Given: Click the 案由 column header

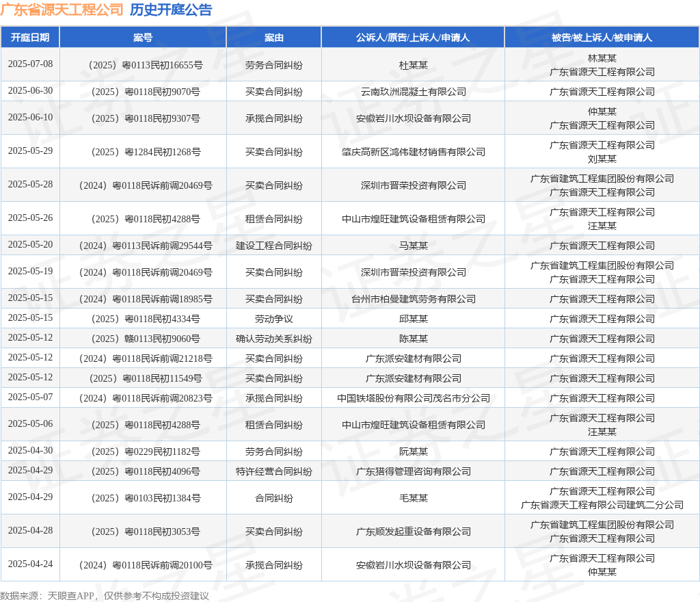Looking at the screenshot, I should point(273,38).
